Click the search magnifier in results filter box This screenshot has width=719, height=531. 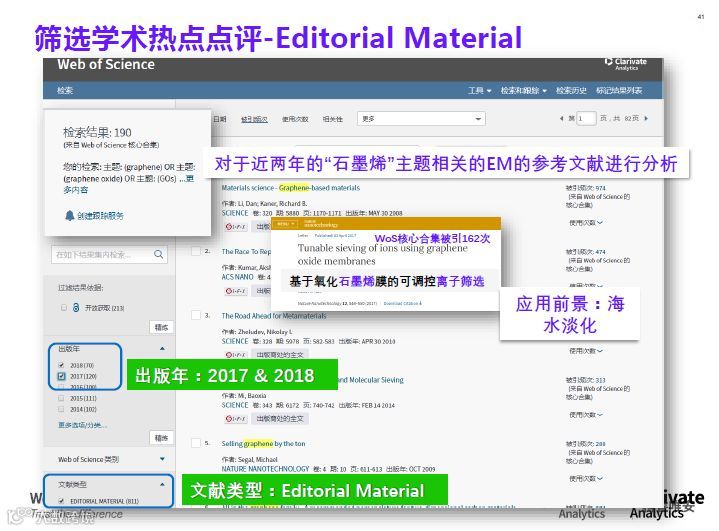[x=159, y=254]
